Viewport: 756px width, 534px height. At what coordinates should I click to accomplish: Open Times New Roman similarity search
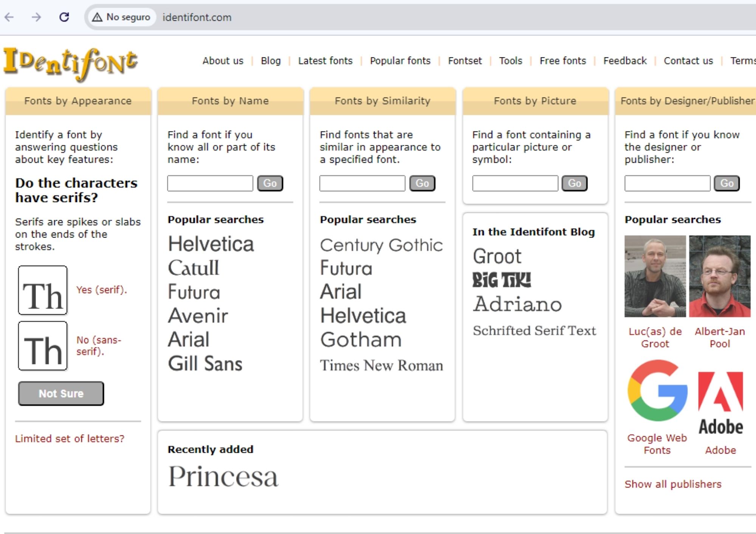pos(381,366)
